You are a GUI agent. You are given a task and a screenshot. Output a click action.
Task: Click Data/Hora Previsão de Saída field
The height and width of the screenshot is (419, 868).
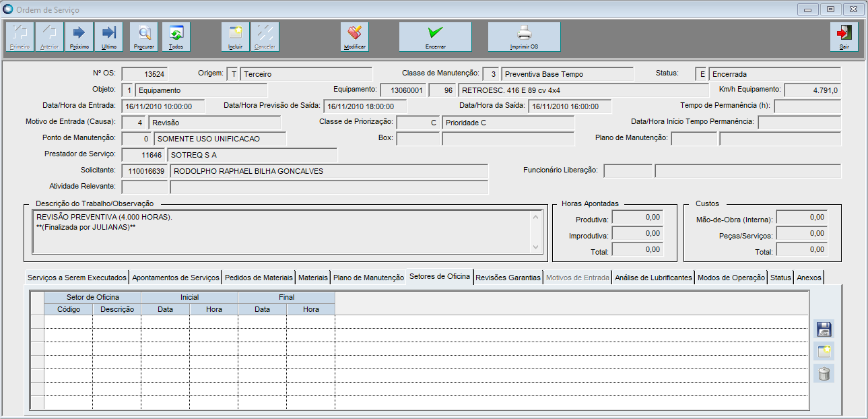tap(365, 106)
